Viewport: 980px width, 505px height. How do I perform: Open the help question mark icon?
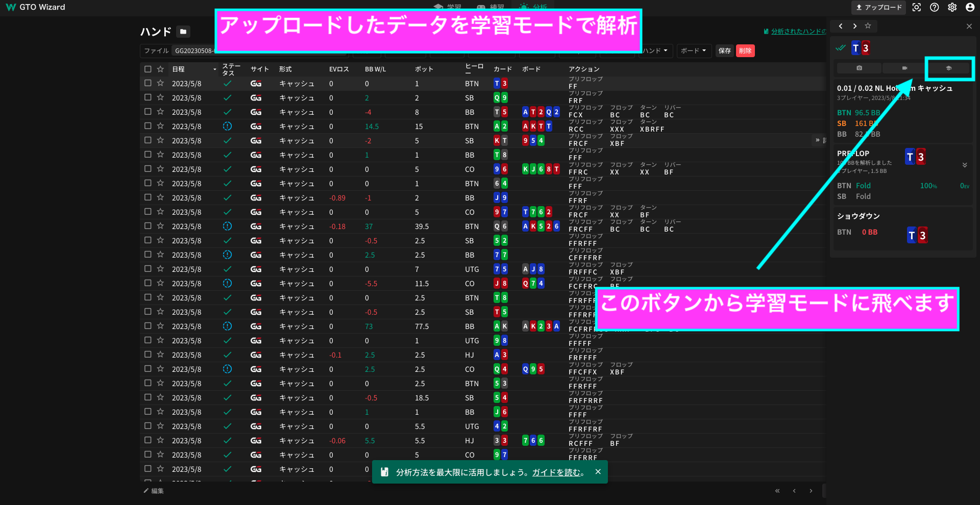point(935,7)
